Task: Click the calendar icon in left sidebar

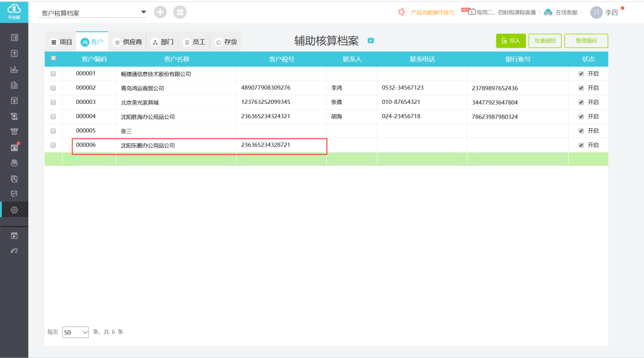Action: [x=14, y=100]
